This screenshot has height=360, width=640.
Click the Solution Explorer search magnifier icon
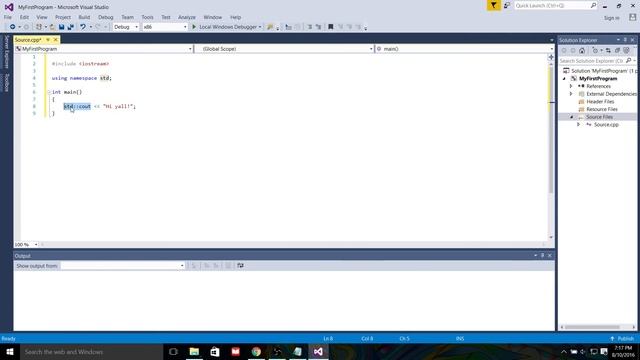pos(629,60)
